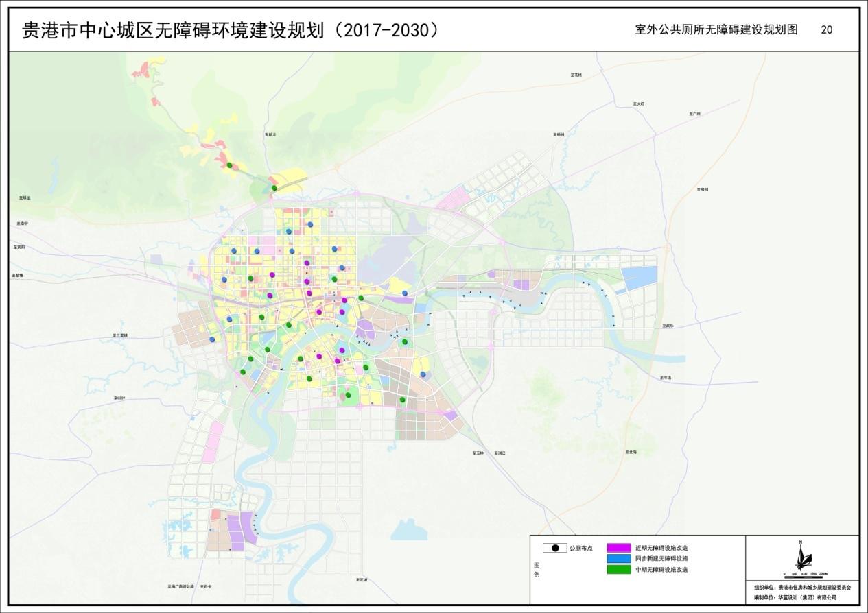Click the green 中期无障碍设施改造 legend swatch
The height and width of the screenshot is (613, 868).
click(618, 570)
